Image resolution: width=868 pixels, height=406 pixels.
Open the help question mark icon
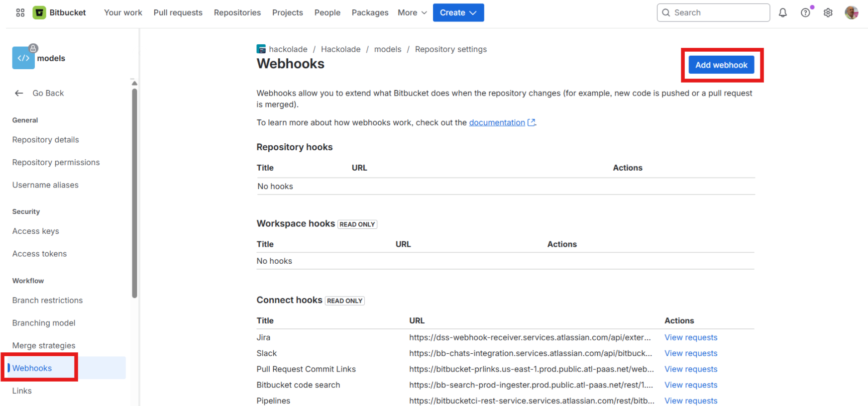(805, 12)
